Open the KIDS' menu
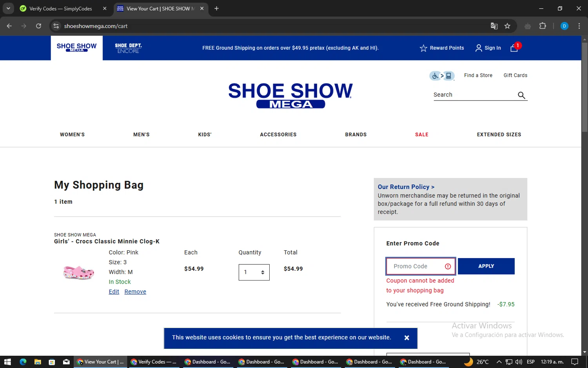This screenshot has height=368, width=588. (x=205, y=135)
